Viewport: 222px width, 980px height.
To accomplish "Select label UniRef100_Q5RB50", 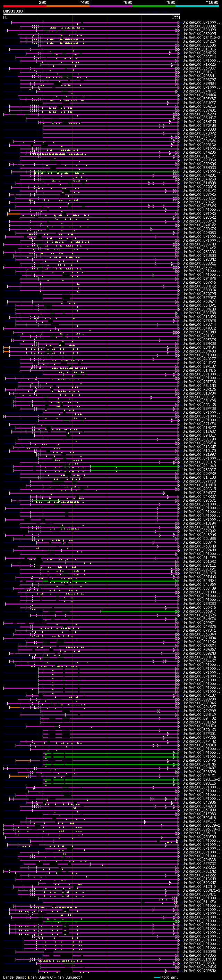I will pos(199,971).
